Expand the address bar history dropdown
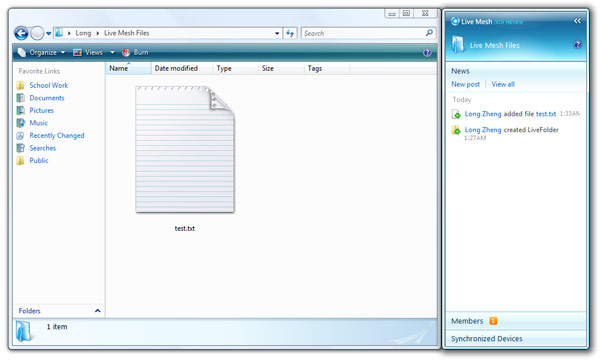 [x=277, y=34]
